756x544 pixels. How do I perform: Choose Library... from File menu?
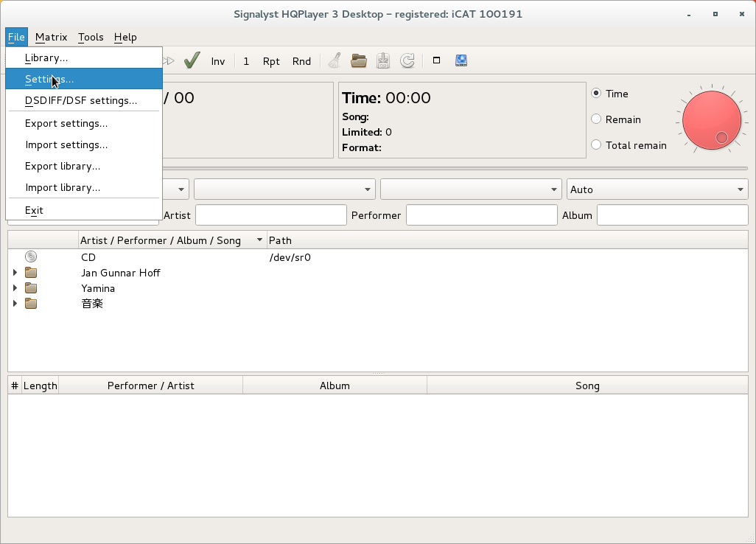click(84, 57)
